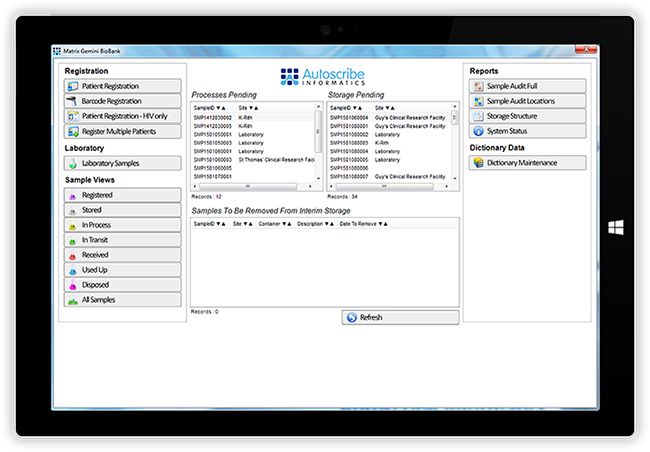Click Storage Pending scroll down arrow
Image resolution: width=650 pixels, height=452 pixels.
[x=455, y=178]
